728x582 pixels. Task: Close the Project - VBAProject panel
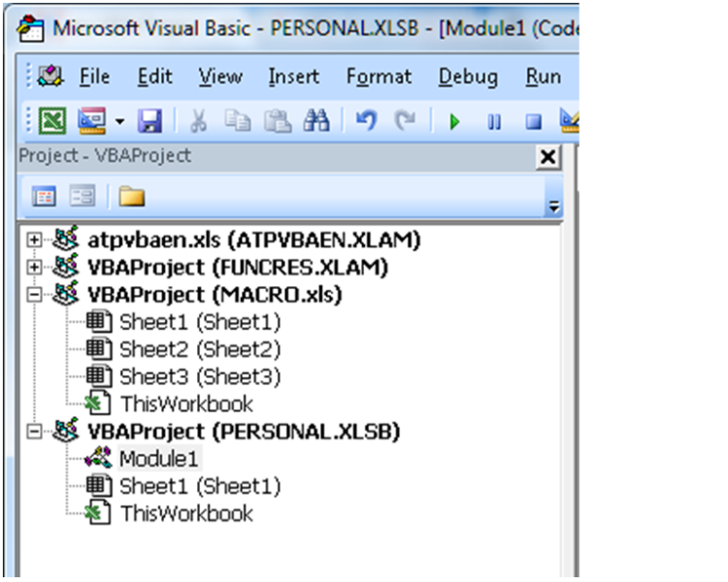tap(548, 157)
